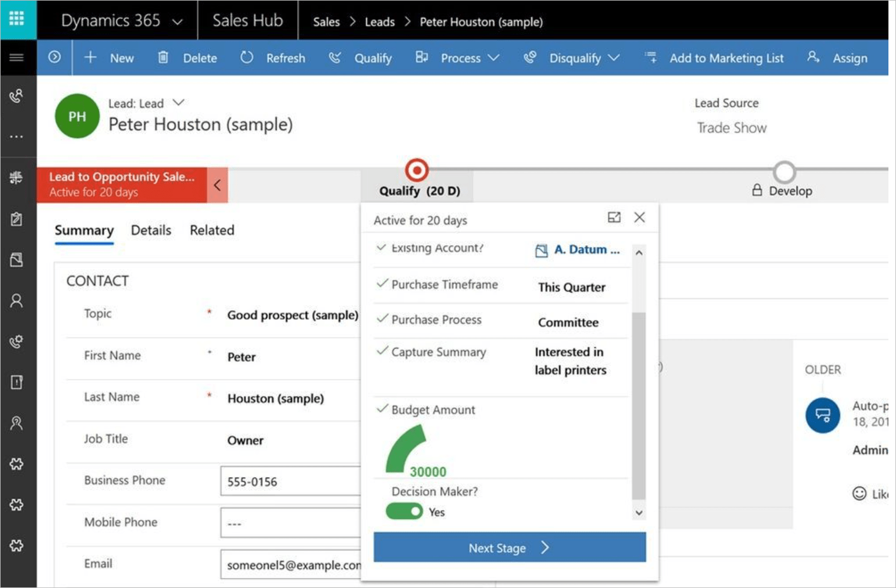
Task: Click the back history circle icon in command bar
Action: (x=55, y=57)
